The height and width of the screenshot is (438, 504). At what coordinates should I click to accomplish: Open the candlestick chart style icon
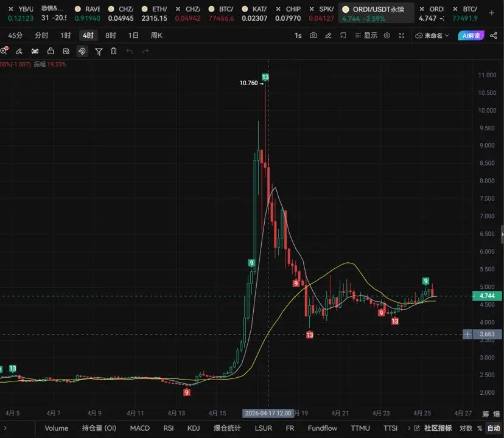pyautogui.click(x=35, y=51)
